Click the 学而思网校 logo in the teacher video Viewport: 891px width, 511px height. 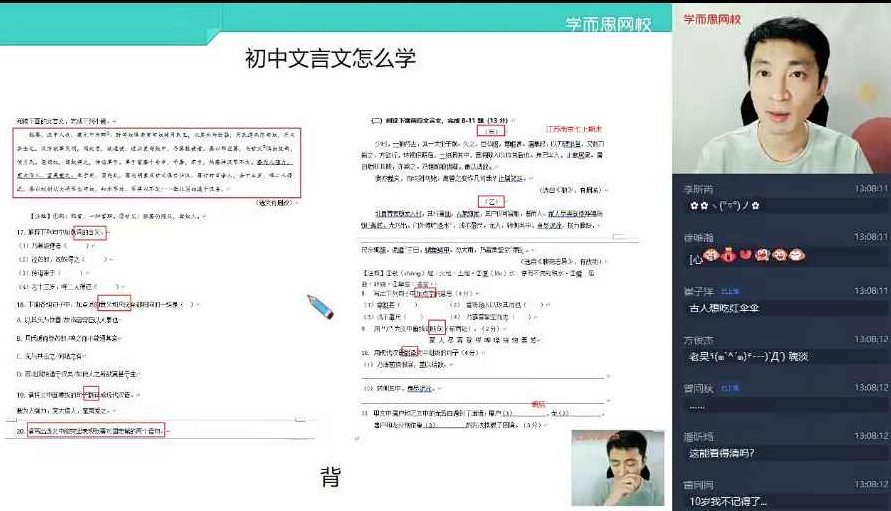[x=712, y=19]
